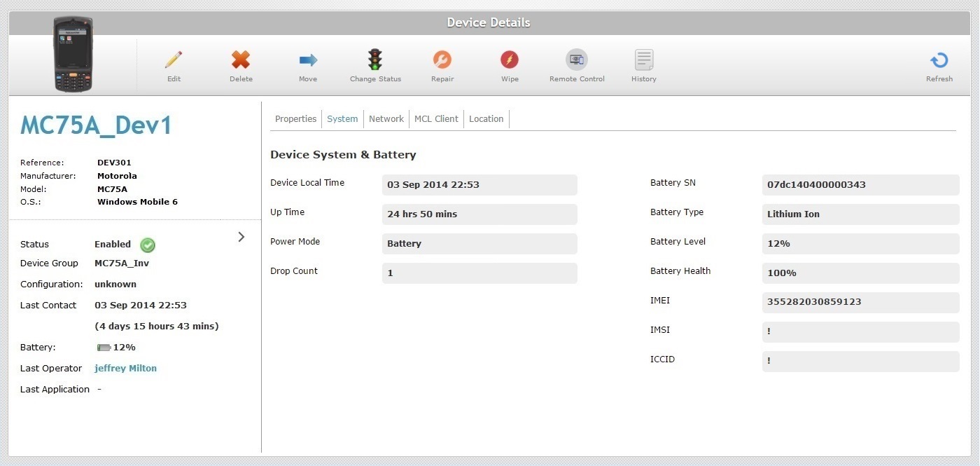Image resolution: width=980 pixels, height=466 pixels.
Task: View device History via the history icon
Action: coord(643,60)
